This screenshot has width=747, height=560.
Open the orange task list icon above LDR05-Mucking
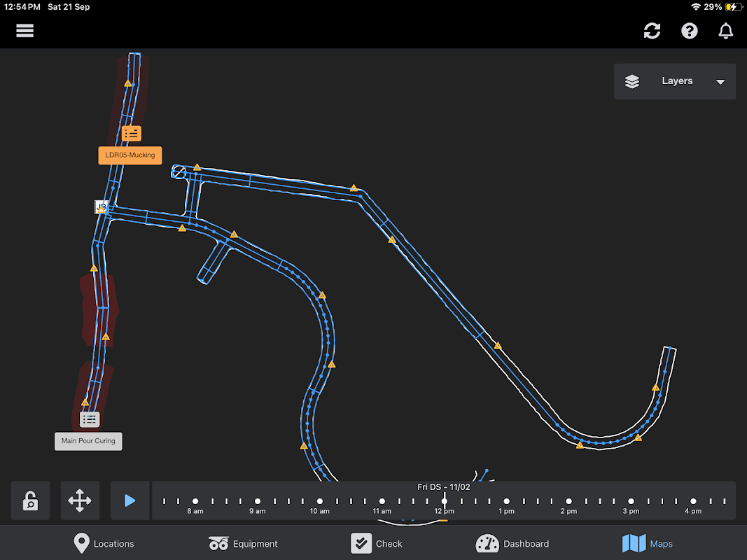132,134
